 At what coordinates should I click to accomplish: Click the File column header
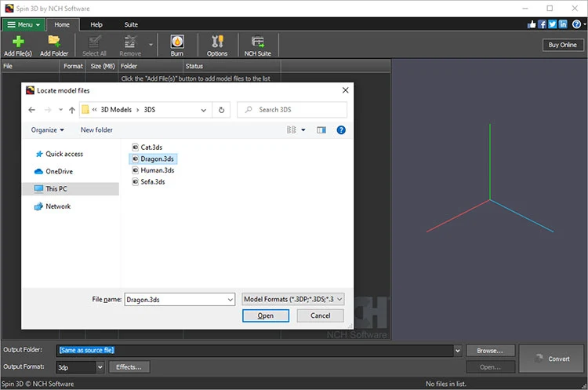(x=30, y=66)
